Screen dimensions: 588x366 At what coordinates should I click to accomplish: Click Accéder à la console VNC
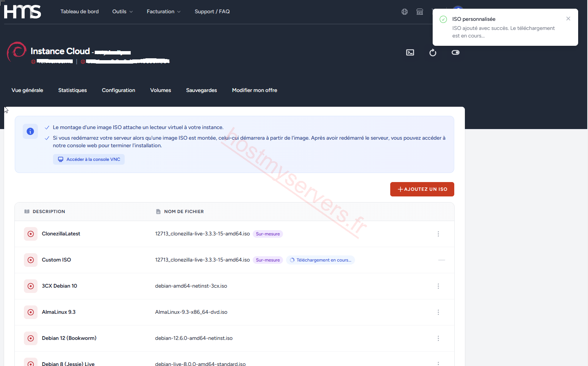[x=89, y=159]
